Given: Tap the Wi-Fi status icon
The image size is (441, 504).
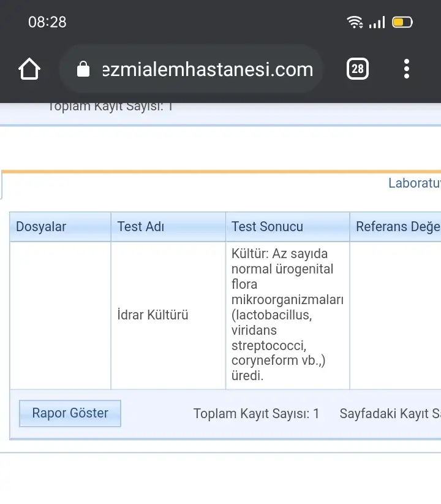Looking at the screenshot, I should click(x=355, y=22).
